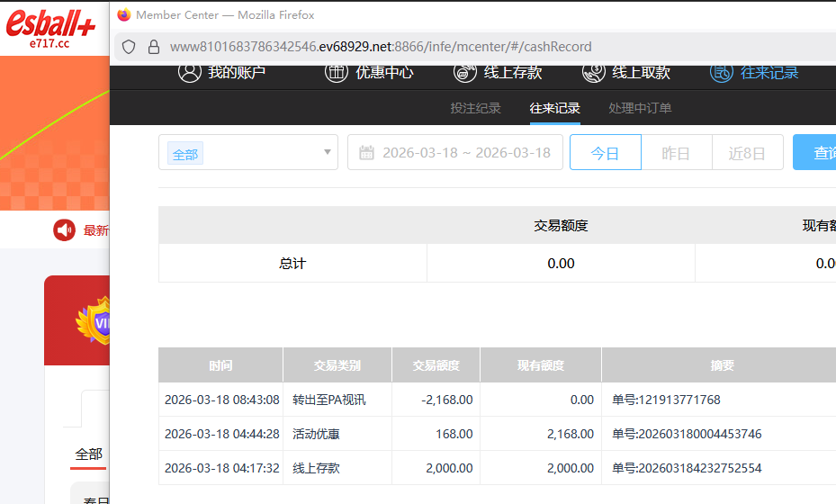Viewport: 836px width, 504px height.
Task: Click the red speaker announcement icon
Action: (x=64, y=230)
